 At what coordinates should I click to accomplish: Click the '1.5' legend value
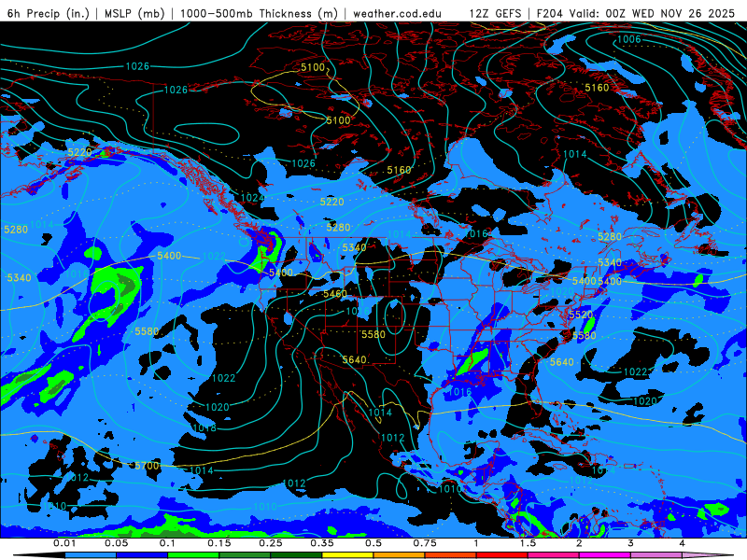(528, 543)
